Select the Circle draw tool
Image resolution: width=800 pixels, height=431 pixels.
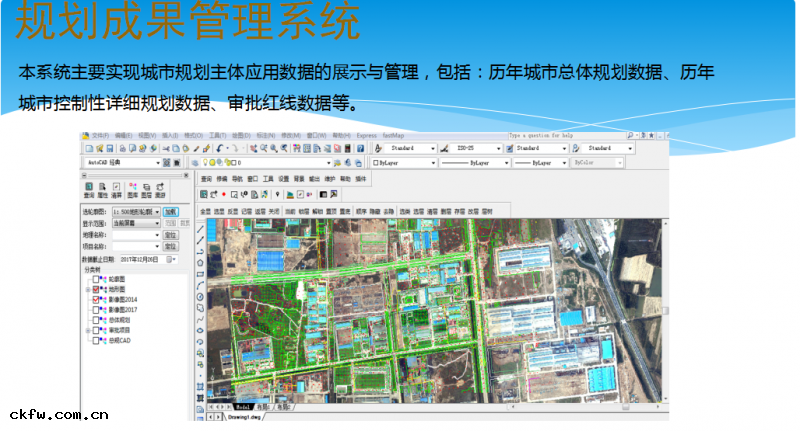200,297
